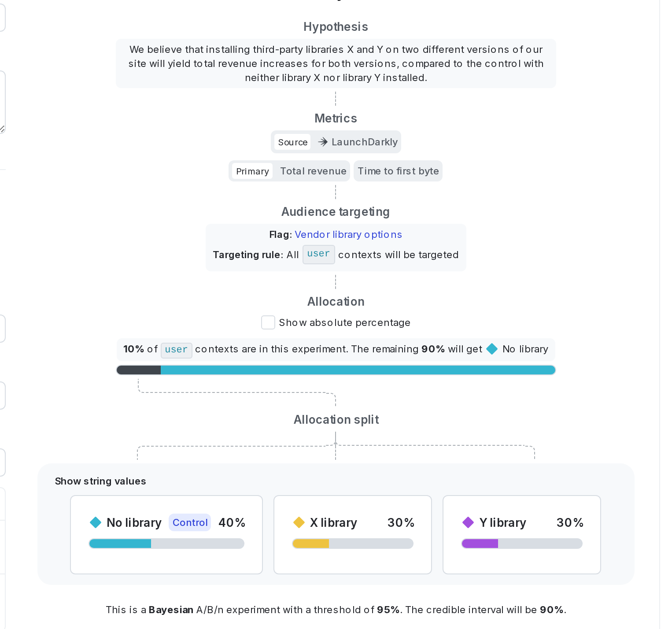Click the yellow X library diamond icon
Viewport: 672px width, 629px height.
click(x=299, y=522)
